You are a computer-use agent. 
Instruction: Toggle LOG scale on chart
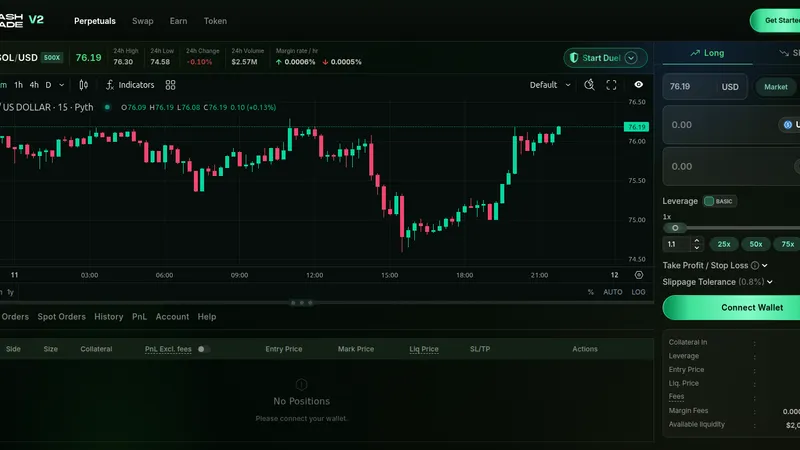[x=638, y=292]
